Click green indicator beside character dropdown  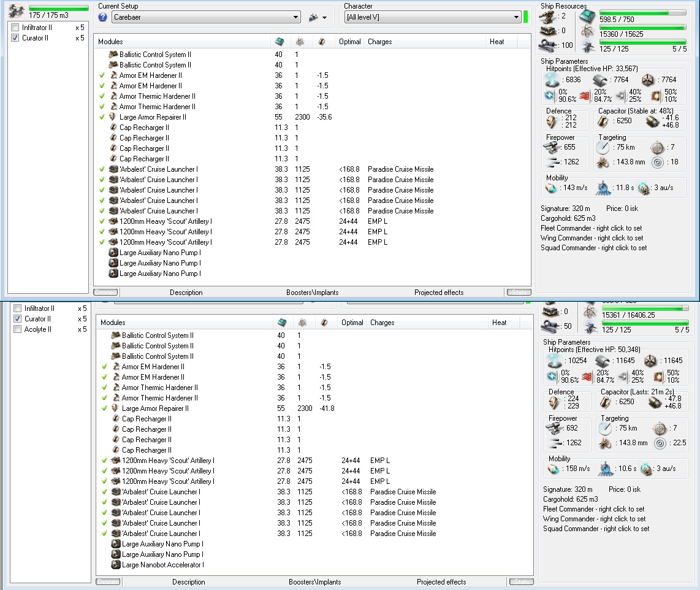(x=525, y=17)
